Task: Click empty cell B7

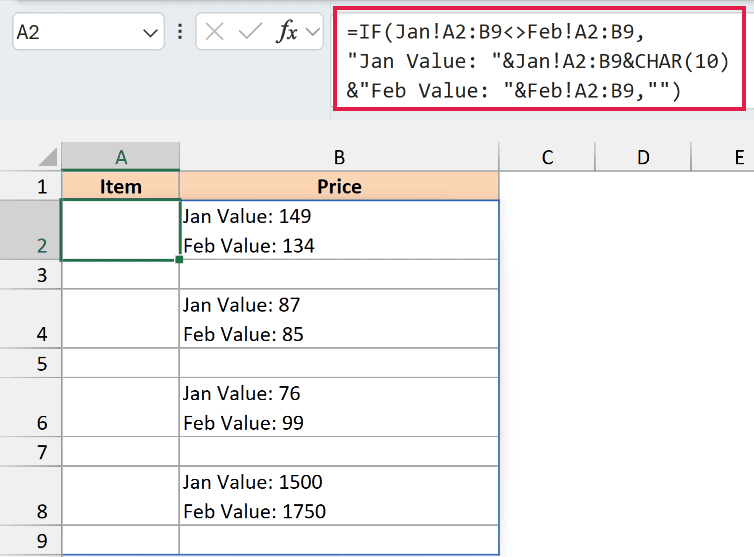Action: coord(339,452)
